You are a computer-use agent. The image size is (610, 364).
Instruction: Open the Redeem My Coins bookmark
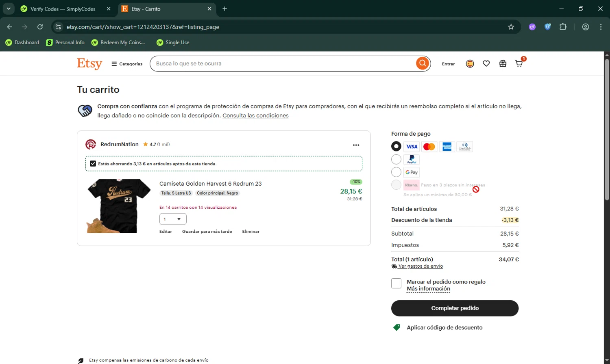tap(118, 43)
